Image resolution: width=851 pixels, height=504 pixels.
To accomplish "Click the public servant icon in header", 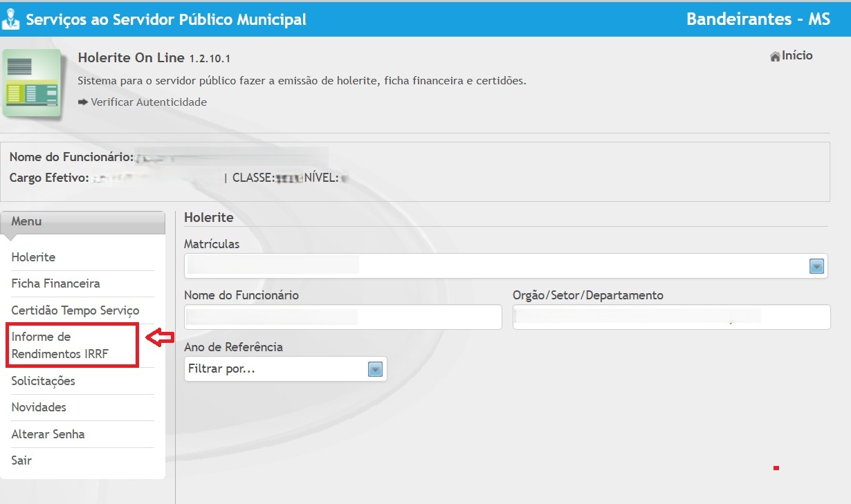I will [x=11, y=19].
